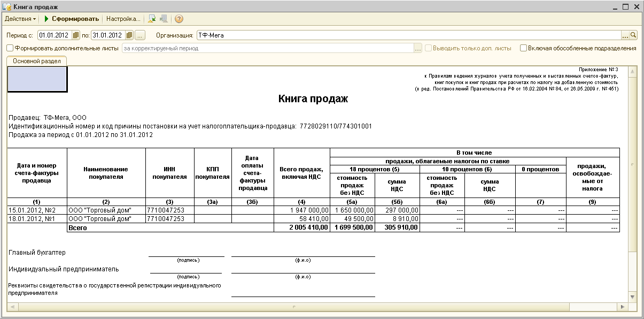Click the Организация field with ТФ-Мега
The width and height of the screenshot is (644, 319).
coord(409,35)
